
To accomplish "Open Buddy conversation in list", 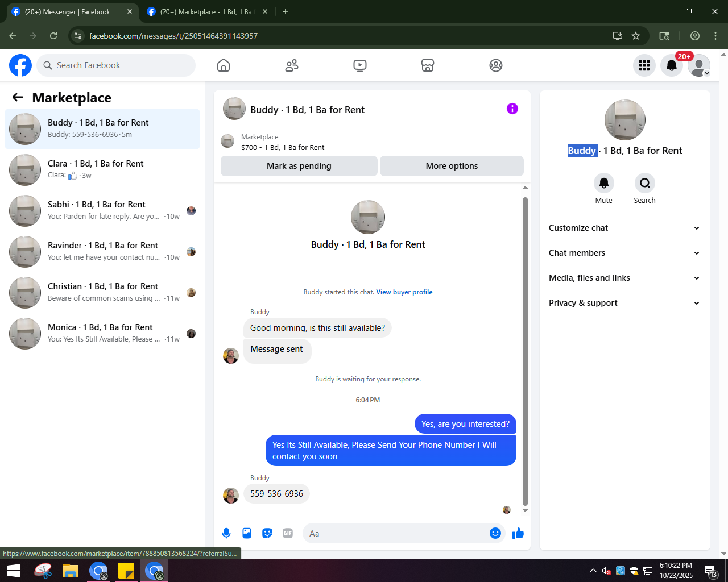I will pyautogui.click(x=102, y=129).
